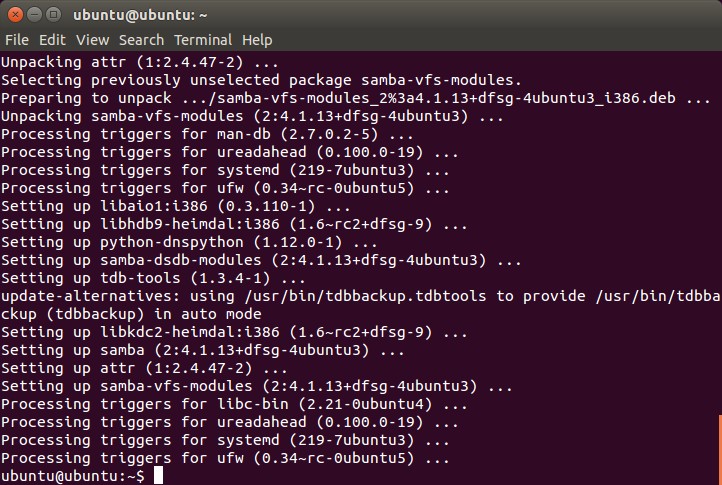The image size is (722, 485).
Task: Click the terminal cursor block at prompt
Action: [158, 476]
